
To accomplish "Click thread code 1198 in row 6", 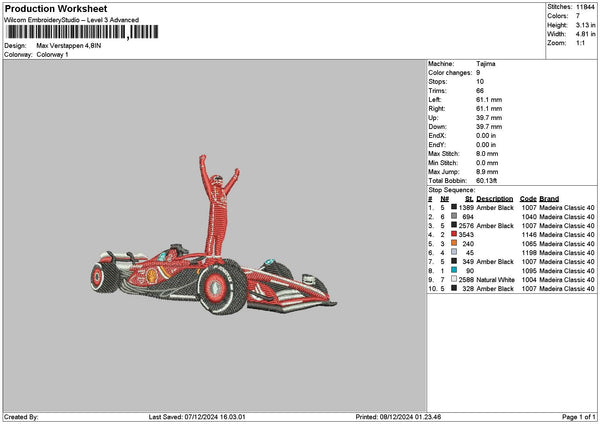I will (x=529, y=253).
